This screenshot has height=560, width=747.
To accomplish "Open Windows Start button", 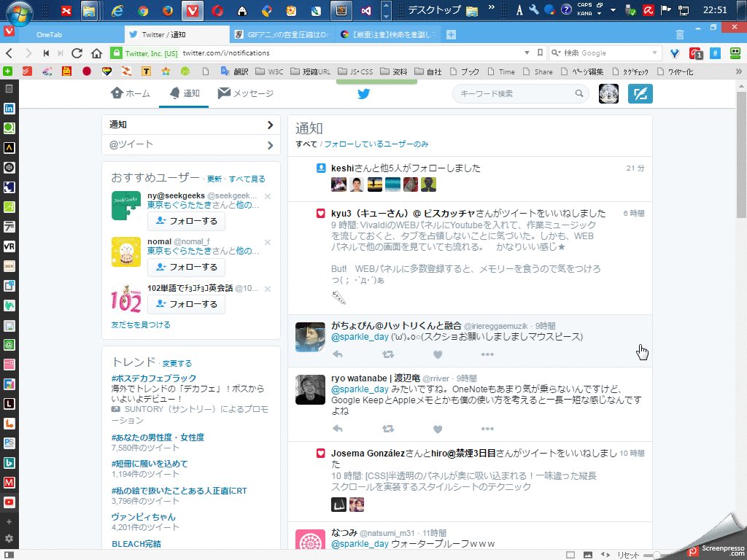I will coord(19,12).
